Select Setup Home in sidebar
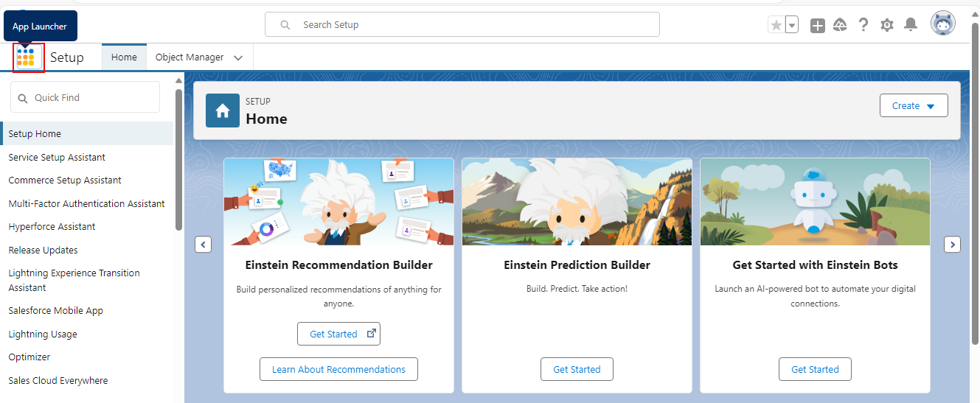The height and width of the screenshot is (403, 980). click(87, 134)
